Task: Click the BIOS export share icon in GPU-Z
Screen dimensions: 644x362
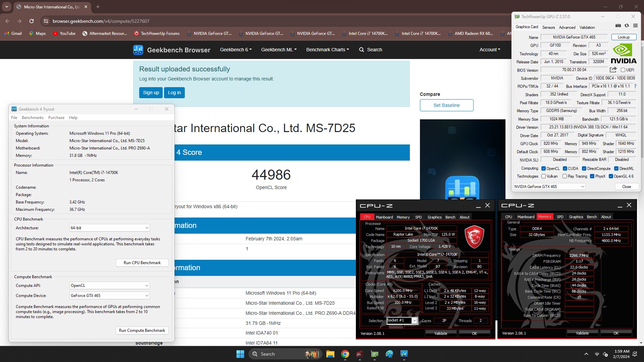Action: [x=613, y=70]
